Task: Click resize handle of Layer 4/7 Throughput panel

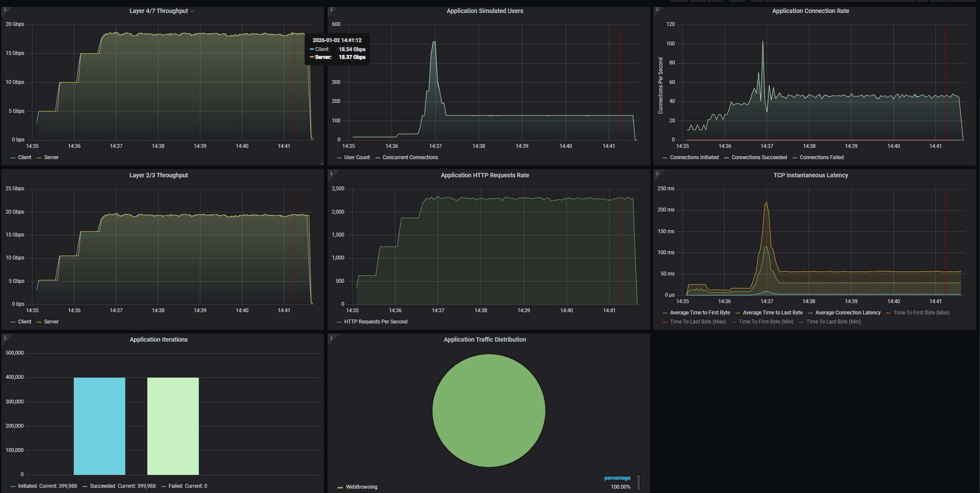Action: point(321,163)
